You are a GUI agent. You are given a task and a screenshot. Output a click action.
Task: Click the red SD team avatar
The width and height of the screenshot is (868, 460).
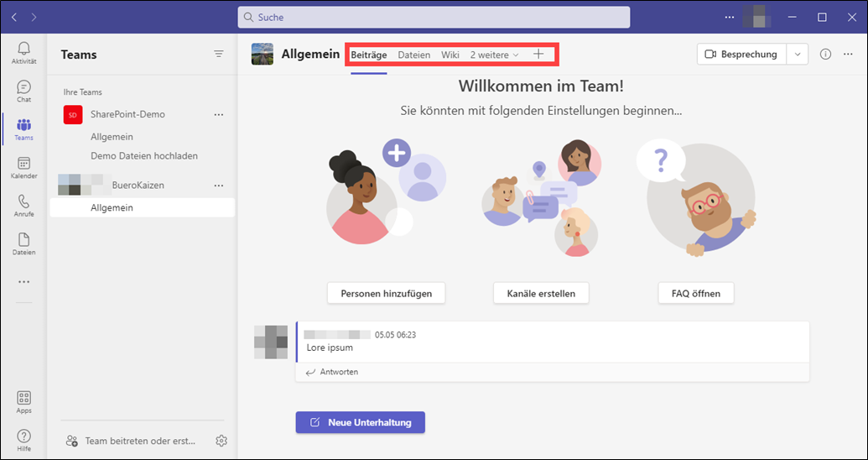coord(73,115)
